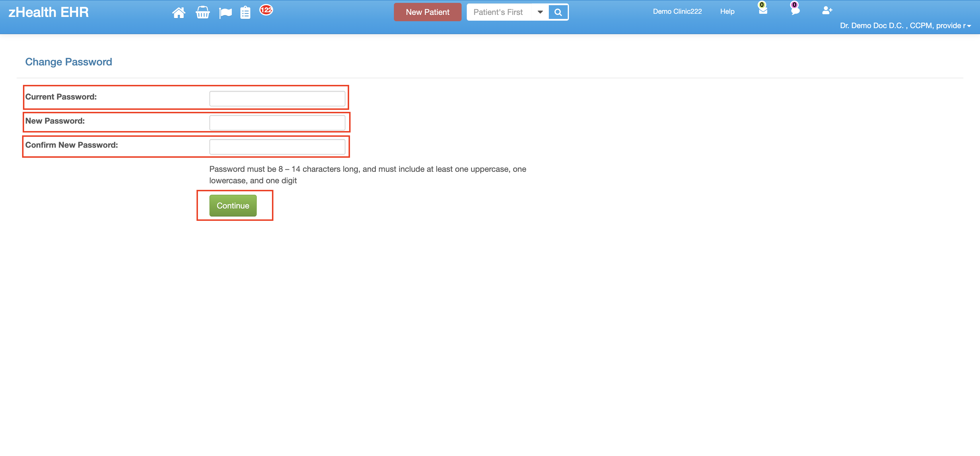View the 122 notifications badge
Image resolution: width=980 pixels, height=456 pixels.
[266, 10]
